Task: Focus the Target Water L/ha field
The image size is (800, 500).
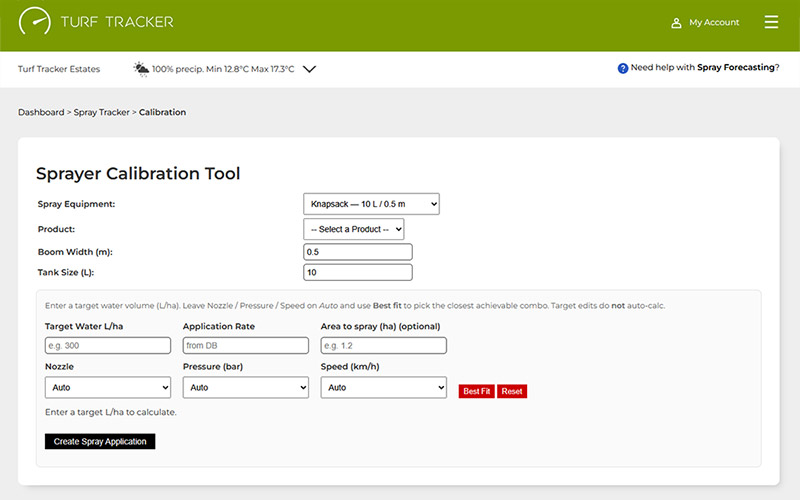Action: [x=108, y=345]
